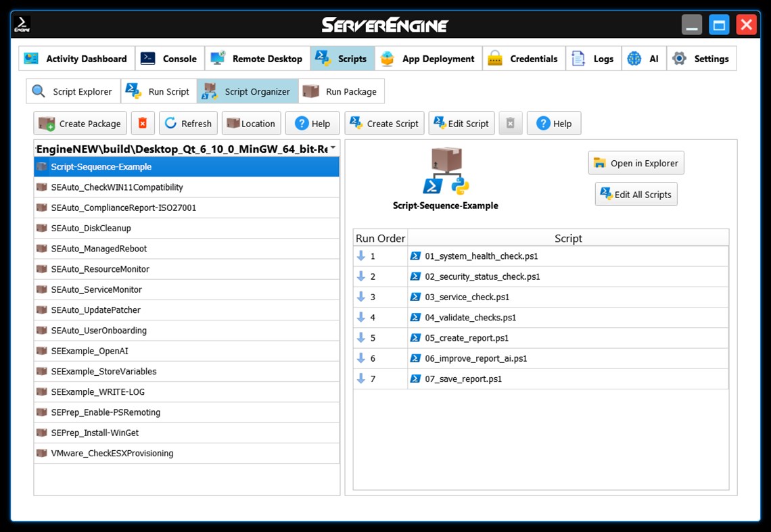Image resolution: width=771 pixels, height=532 pixels.
Task: Open the Run Package tab
Action: coord(341,91)
